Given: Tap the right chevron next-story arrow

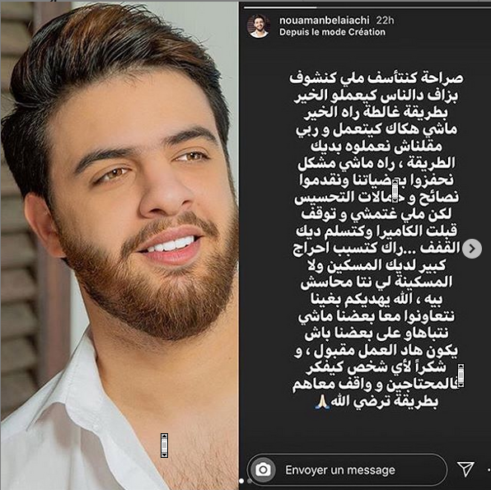Looking at the screenshot, I should pyautogui.click(x=472, y=249).
